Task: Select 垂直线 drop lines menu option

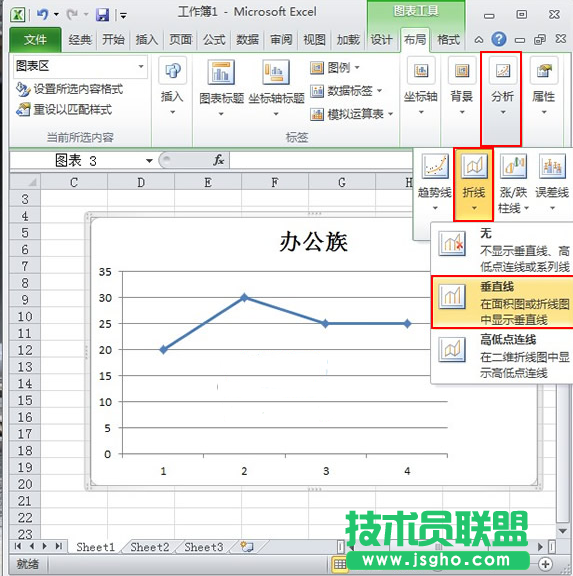Action: coord(502,302)
